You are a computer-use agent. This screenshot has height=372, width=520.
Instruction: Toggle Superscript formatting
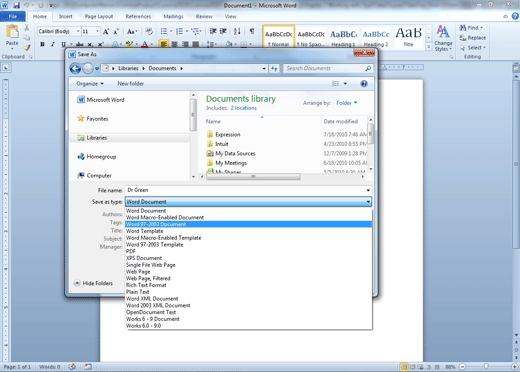[x=100, y=44]
